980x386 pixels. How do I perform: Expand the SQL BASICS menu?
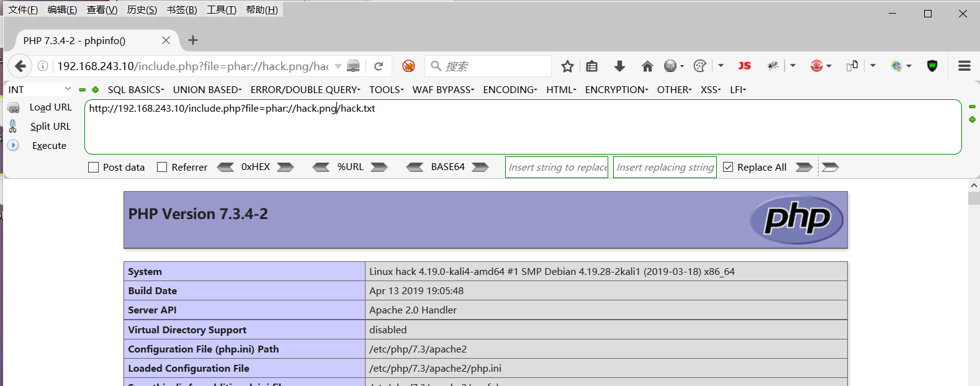(136, 90)
